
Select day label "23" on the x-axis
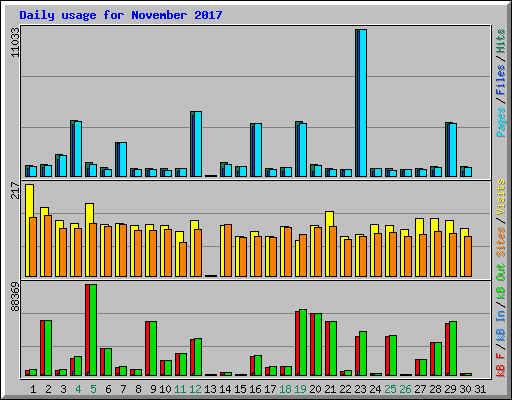click(x=360, y=389)
